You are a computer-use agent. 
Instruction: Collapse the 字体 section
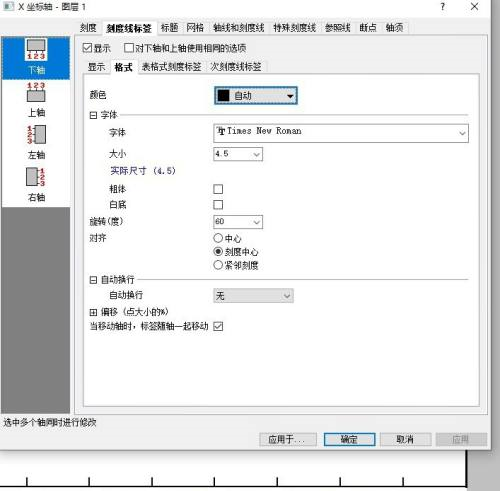93,115
